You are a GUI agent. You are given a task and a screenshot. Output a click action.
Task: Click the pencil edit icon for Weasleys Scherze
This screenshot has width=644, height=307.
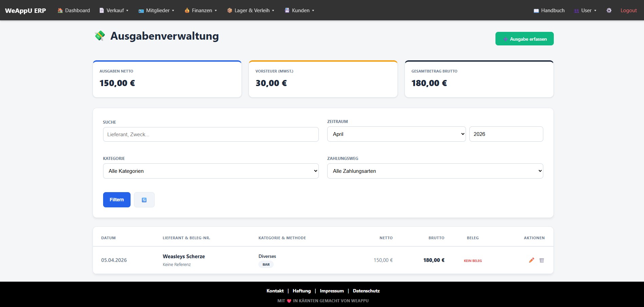[x=531, y=260]
